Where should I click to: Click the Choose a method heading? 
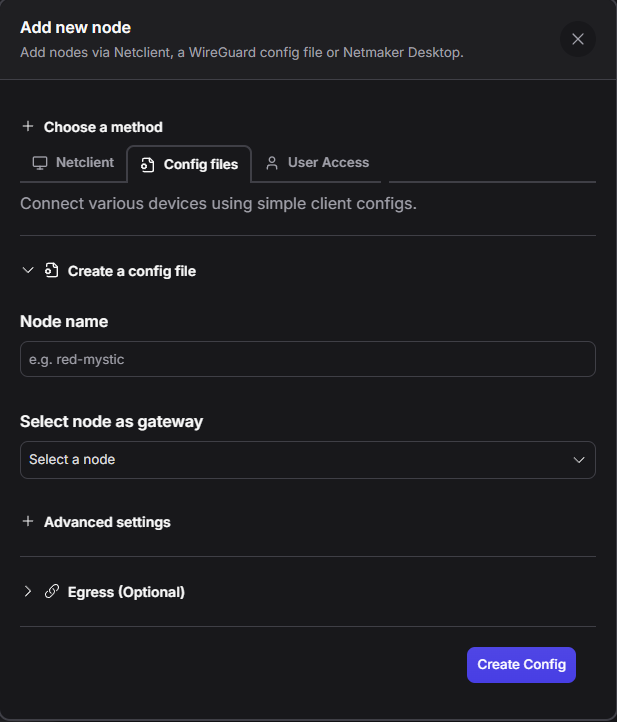click(x=103, y=127)
